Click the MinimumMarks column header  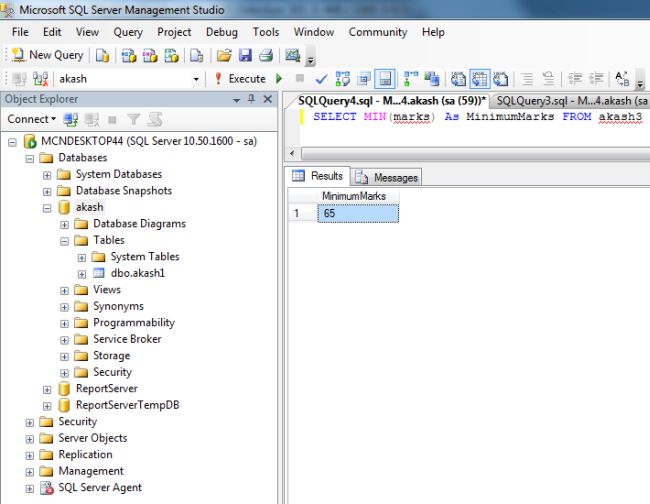click(x=358, y=196)
